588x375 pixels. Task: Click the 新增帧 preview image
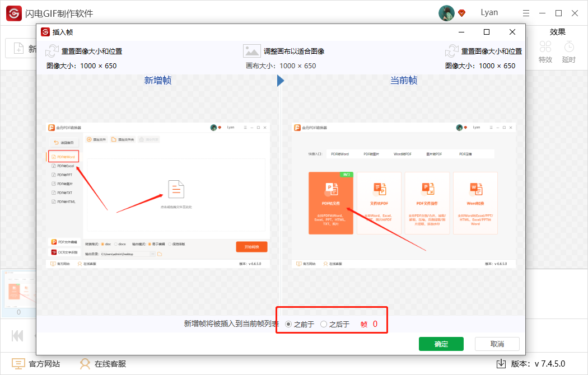[x=158, y=195]
